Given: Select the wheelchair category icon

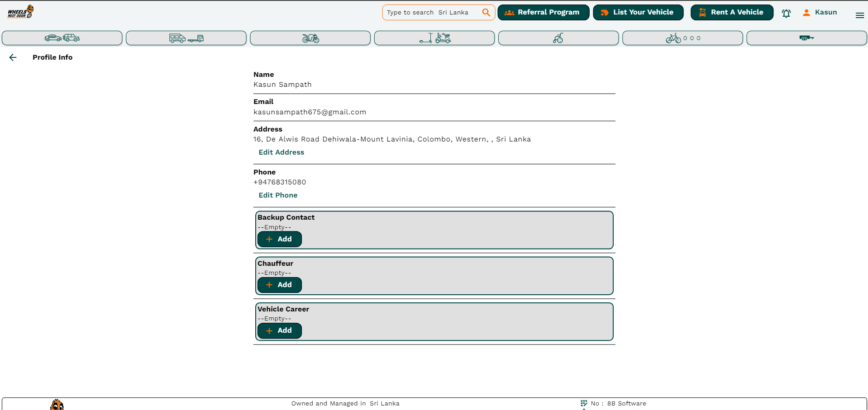Looking at the screenshot, I should coord(558,38).
